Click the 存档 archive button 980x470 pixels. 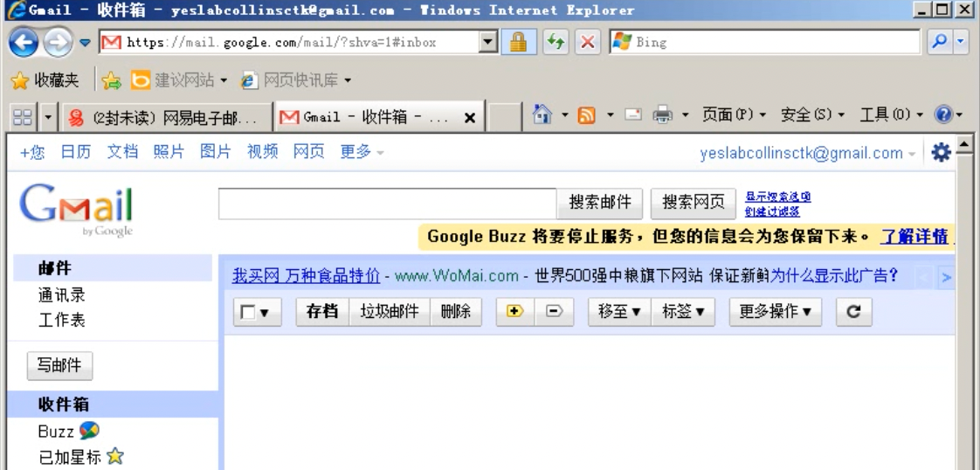click(322, 311)
